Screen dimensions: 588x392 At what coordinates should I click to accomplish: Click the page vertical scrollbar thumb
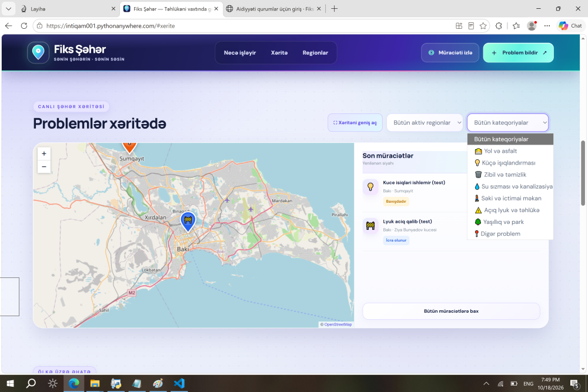[583, 173]
